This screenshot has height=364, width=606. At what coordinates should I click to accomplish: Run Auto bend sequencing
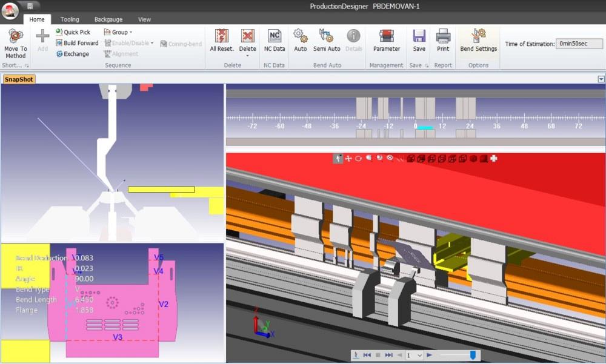300,39
